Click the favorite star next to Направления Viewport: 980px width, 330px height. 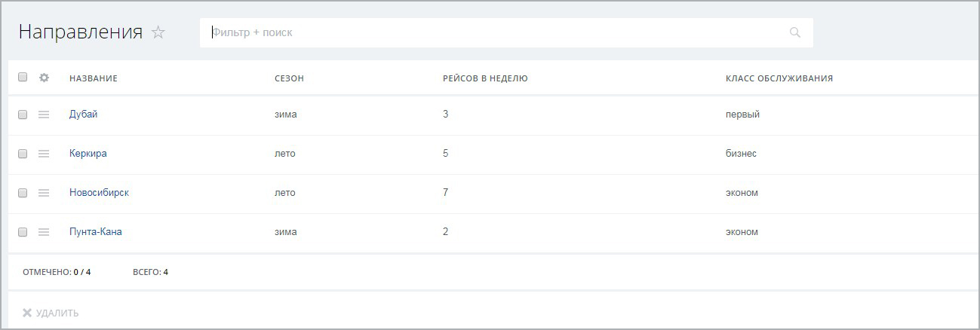point(158,32)
